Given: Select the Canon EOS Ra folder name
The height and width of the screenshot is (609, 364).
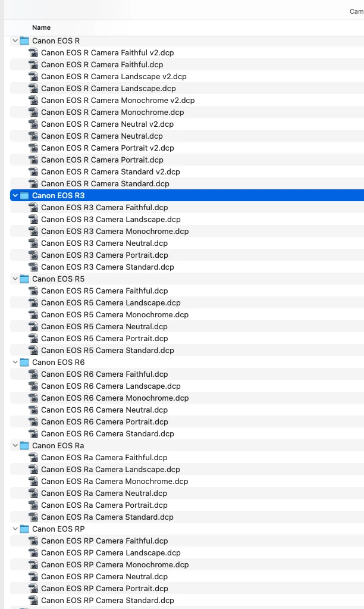Looking at the screenshot, I should point(58,445).
